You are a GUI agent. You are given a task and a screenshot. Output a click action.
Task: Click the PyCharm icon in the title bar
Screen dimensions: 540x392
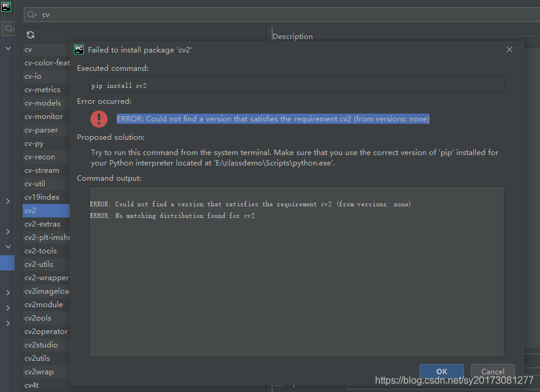(x=6, y=7)
